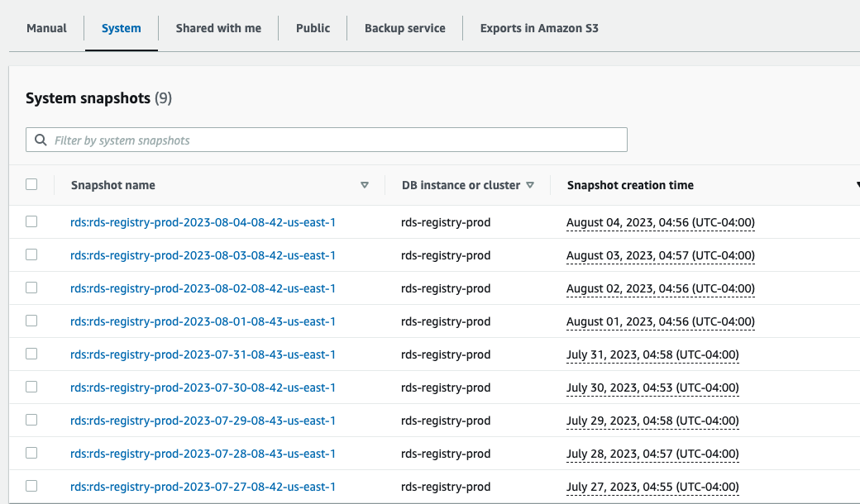
Task: Click creation time August 02, 2023, 04:56
Action: [x=661, y=288]
